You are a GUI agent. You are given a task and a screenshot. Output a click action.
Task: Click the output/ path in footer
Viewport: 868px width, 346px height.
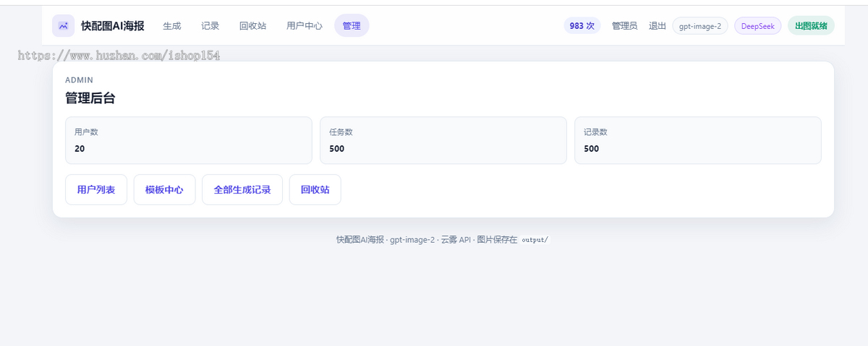[x=535, y=240]
